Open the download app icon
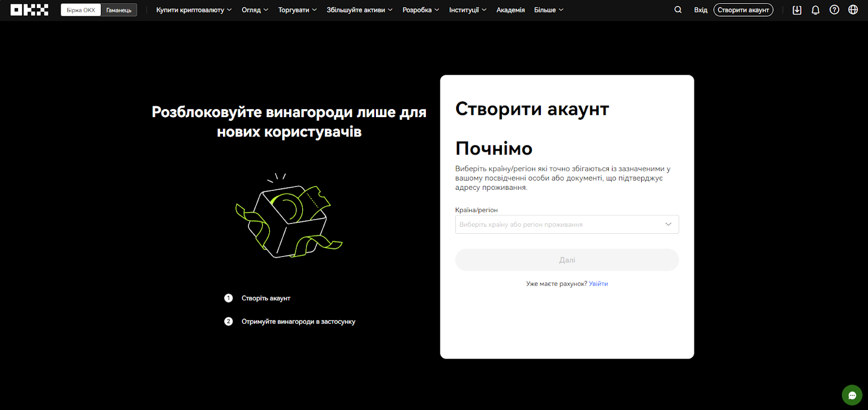 (x=797, y=10)
